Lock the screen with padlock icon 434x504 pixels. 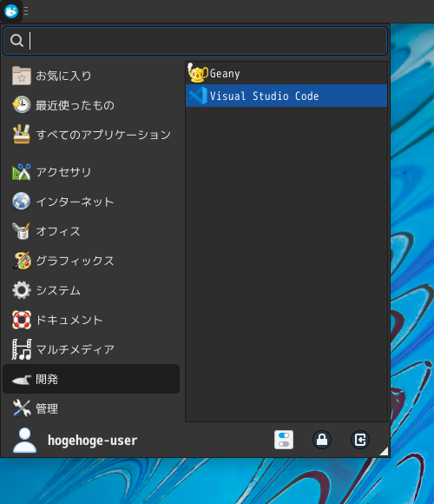coord(322,440)
